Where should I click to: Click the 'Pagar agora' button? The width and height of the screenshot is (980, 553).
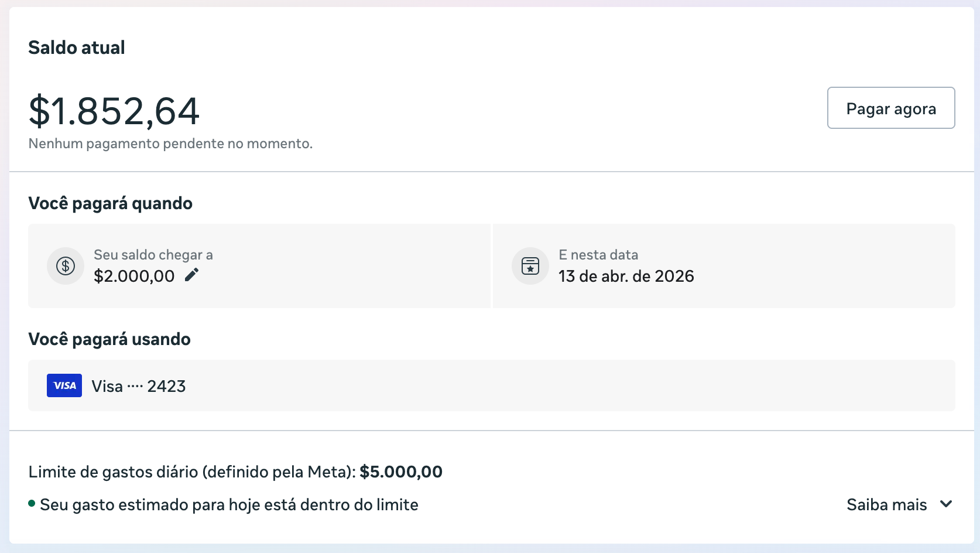coord(890,108)
